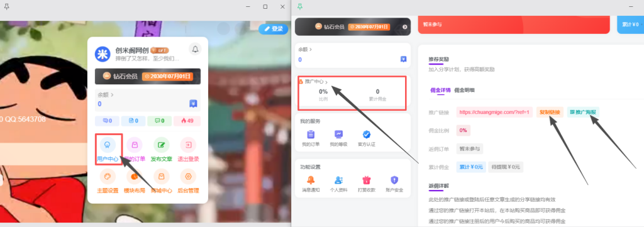Viewport: 644px width, 227px height.
Task: Click the 钻石会员 membership banner in left popup
Action: tap(147, 76)
